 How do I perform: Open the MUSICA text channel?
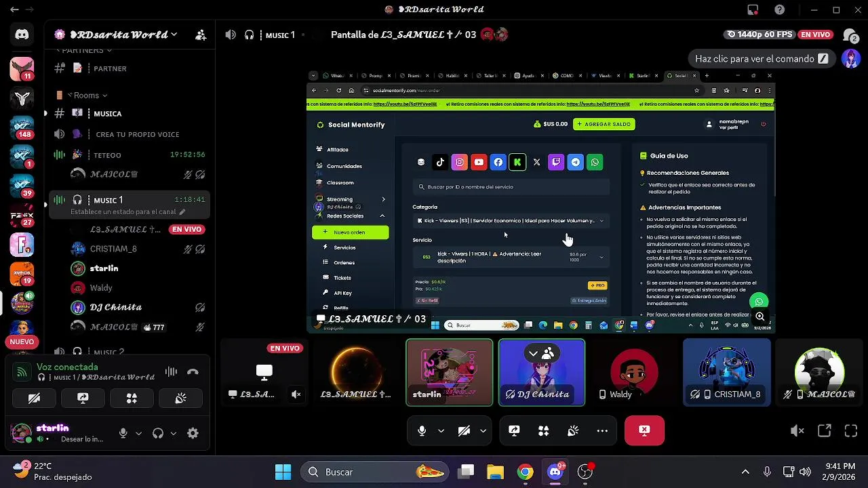coord(129,114)
